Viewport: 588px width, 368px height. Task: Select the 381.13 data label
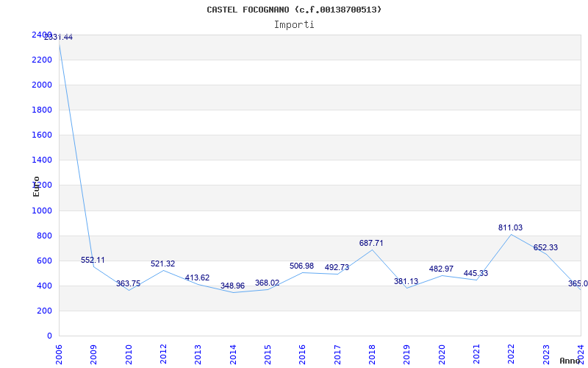406,281
